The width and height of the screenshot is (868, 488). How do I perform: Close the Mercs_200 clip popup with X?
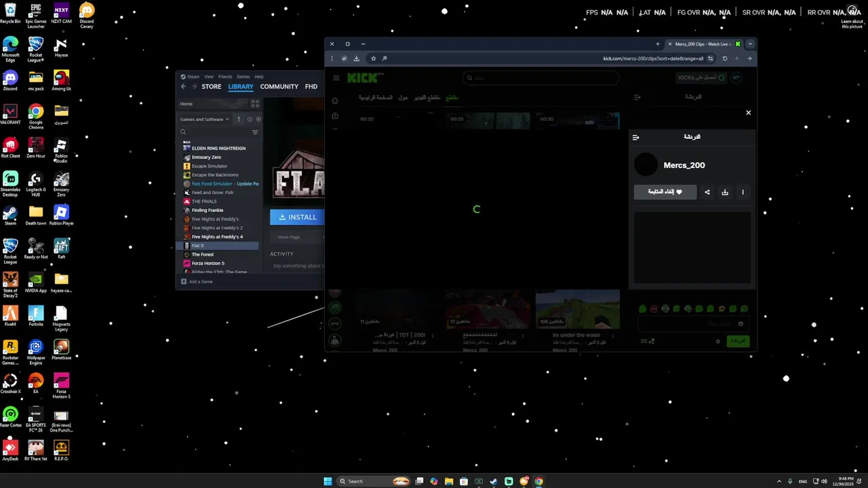click(x=749, y=113)
